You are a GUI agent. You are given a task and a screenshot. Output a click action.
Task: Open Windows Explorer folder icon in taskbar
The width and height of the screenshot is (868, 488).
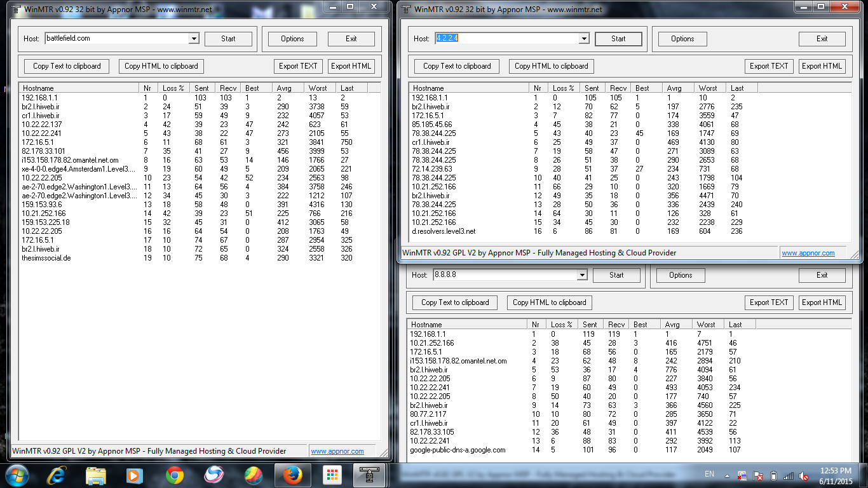click(x=96, y=475)
